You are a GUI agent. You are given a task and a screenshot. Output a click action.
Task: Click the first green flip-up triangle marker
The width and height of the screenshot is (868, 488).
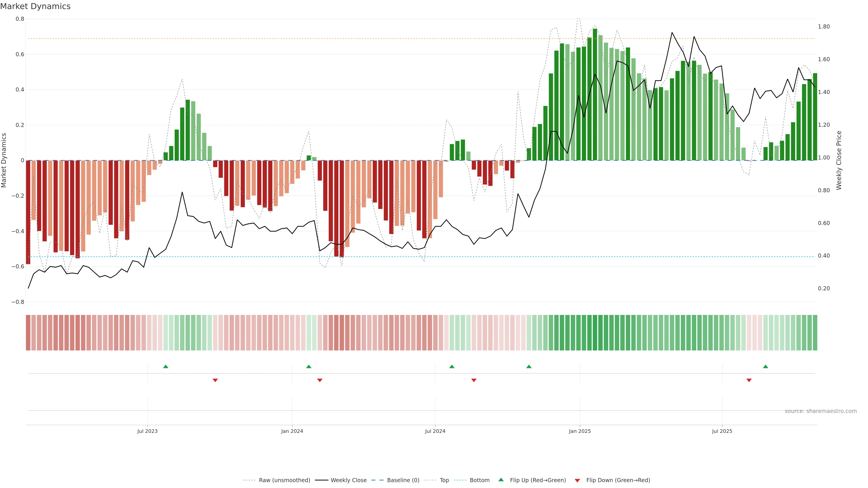point(165,366)
